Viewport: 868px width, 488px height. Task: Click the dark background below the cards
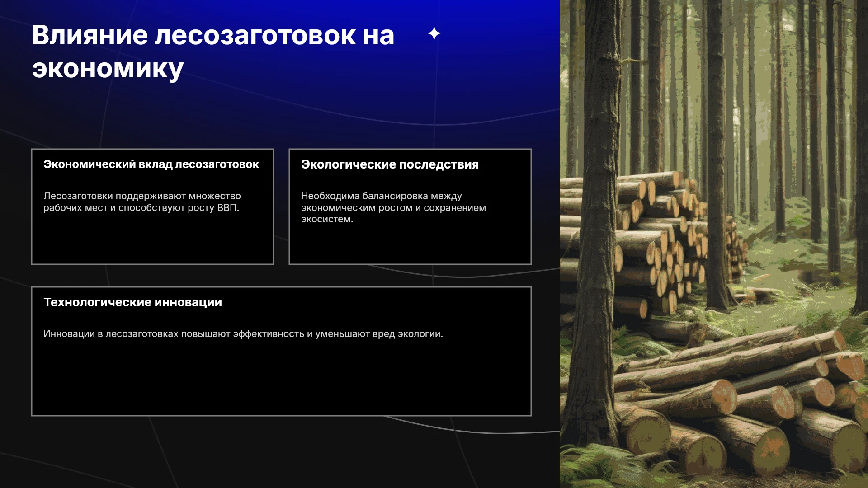[x=280, y=452]
